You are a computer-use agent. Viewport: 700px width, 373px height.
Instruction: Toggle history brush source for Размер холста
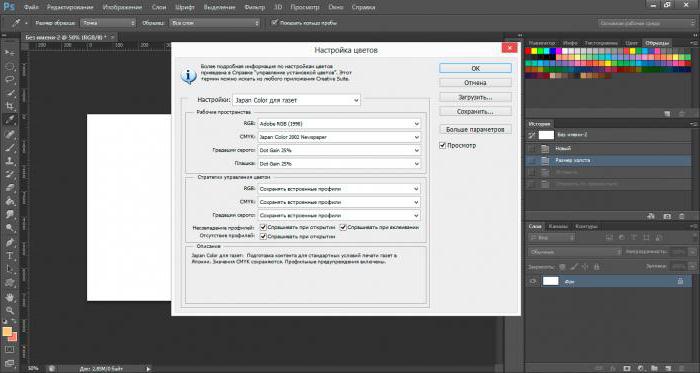pyautogui.click(x=532, y=160)
